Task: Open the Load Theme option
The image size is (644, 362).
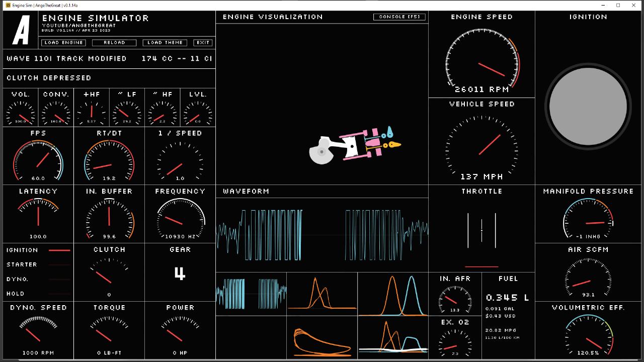Action: pyautogui.click(x=165, y=43)
